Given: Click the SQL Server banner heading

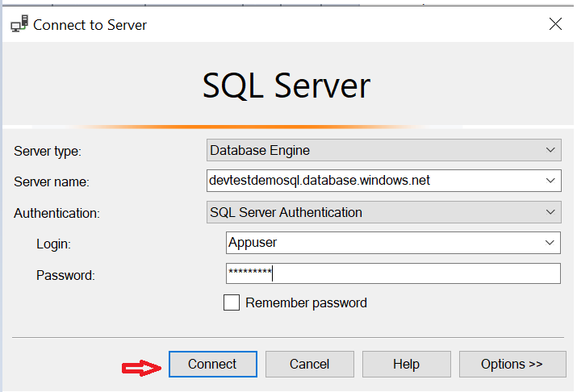Looking at the screenshot, I should point(286,85).
